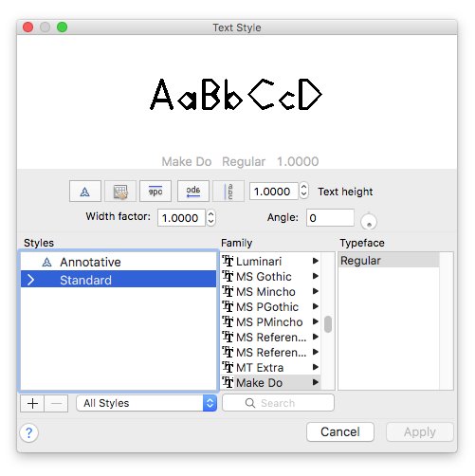Decrease Width factor with the down stepper arrow
Viewport: 475px width, 476px height.
pos(211,222)
